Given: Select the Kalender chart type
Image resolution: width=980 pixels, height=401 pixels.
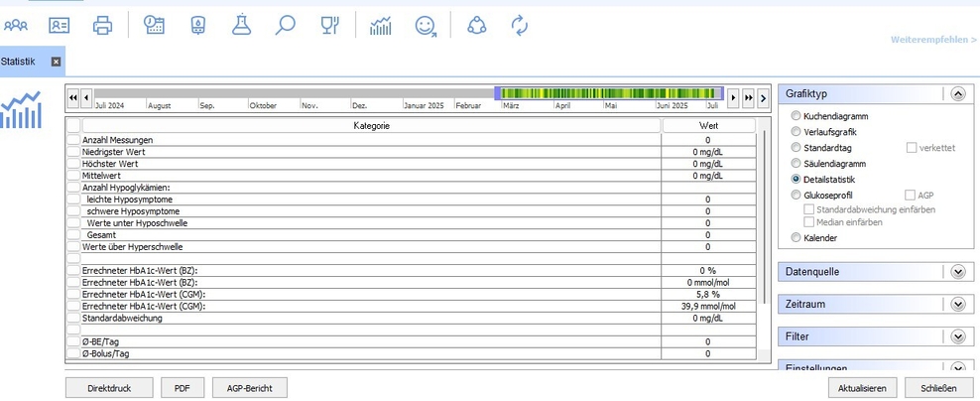Looking at the screenshot, I should pyautogui.click(x=796, y=238).
